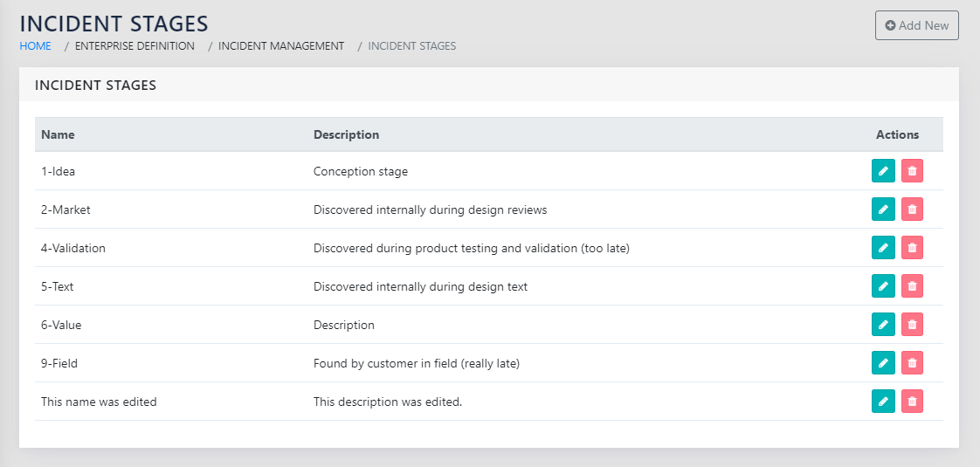Open editor for 6-Value stage
This screenshot has width=980, height=467.
coord(883,325)
